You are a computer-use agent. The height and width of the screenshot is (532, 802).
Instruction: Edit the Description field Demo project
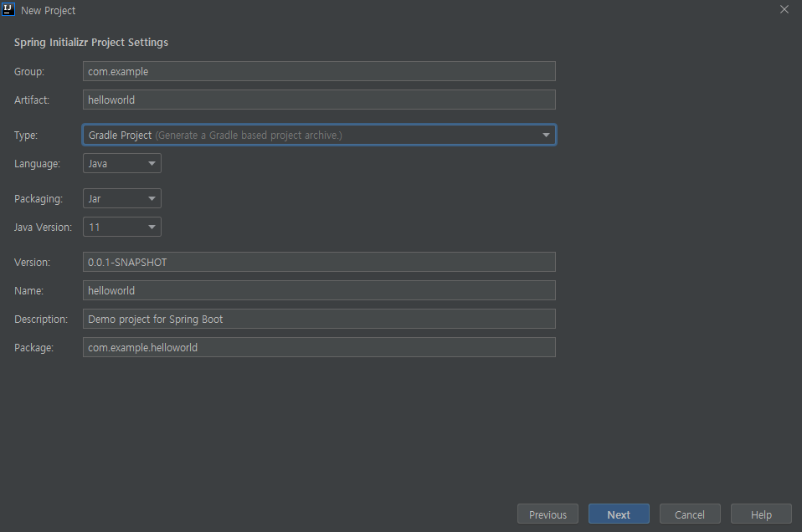[319, 319]
